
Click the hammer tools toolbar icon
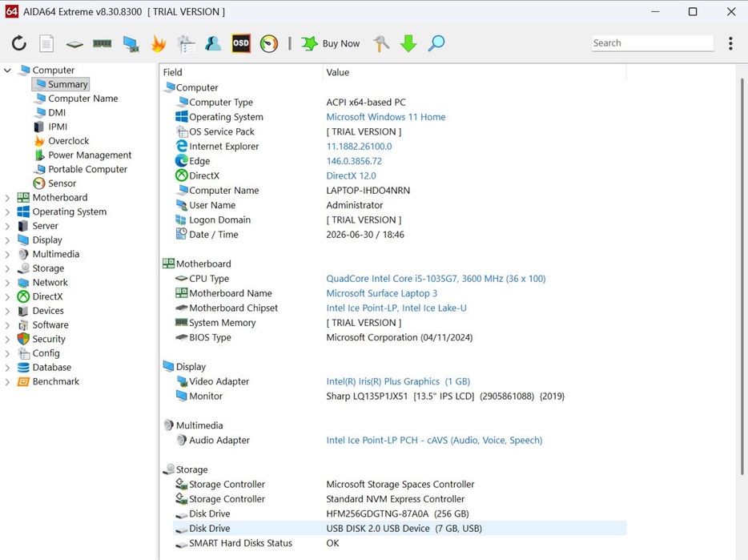pyautogui.click(x=380, y=43)
